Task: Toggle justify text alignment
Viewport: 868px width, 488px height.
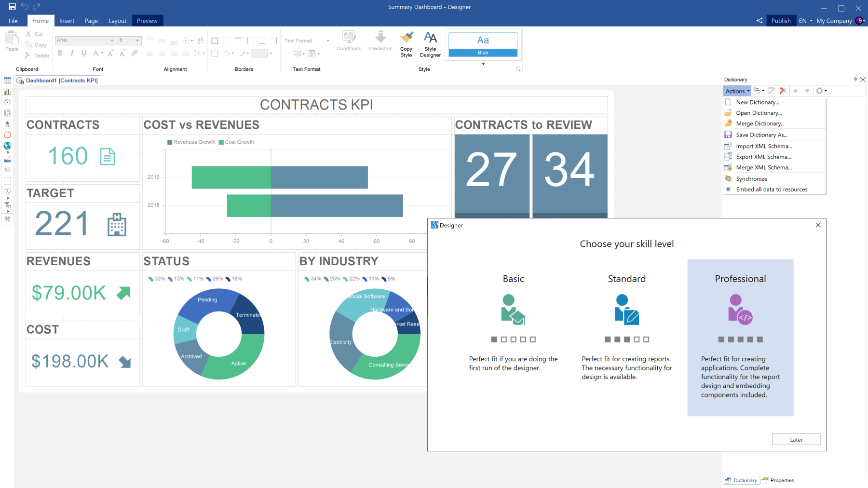Action: [185, 54]
